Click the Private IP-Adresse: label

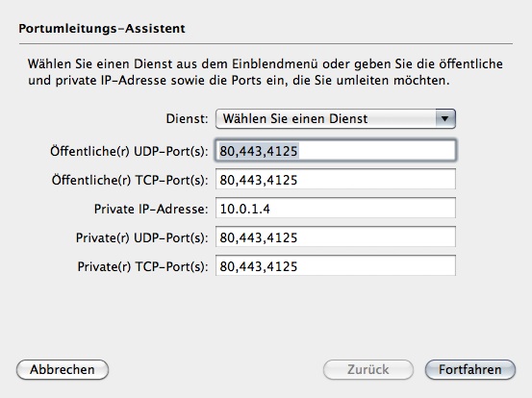(151, 209)
